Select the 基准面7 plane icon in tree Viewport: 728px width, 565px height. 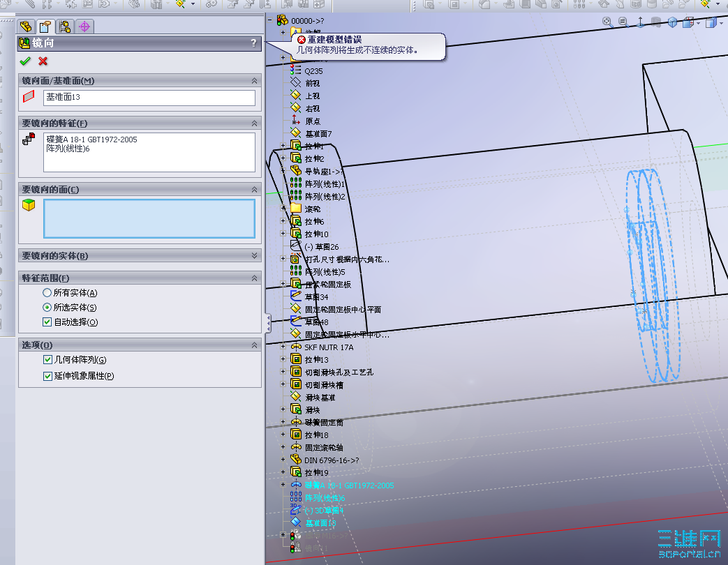(x=296, y=133)
